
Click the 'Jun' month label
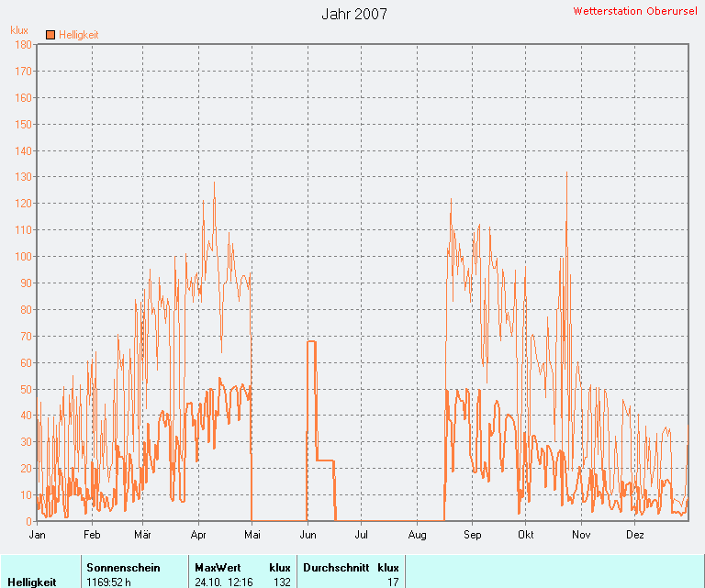pyautogui.click(x=308, y=535)
